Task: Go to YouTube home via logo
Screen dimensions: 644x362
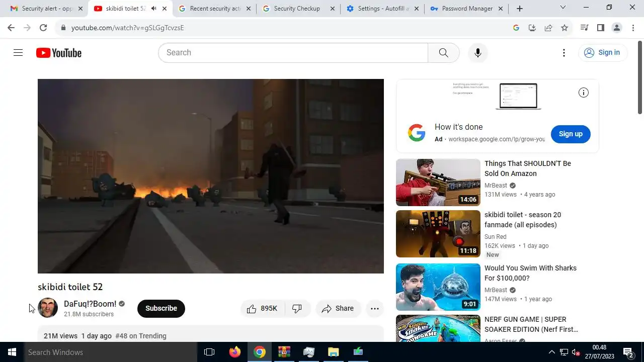Action: (x=59, y=53)
